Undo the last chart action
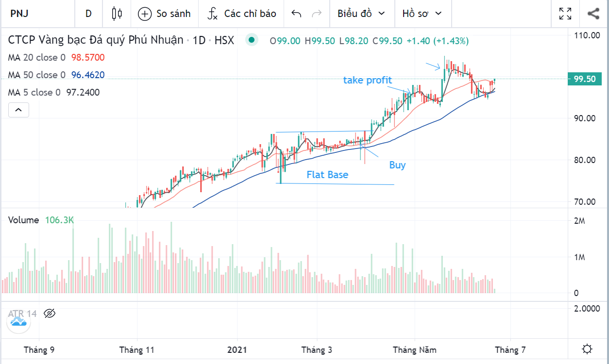The width and height of the screenshot is (609, 364). coord(296,14)
